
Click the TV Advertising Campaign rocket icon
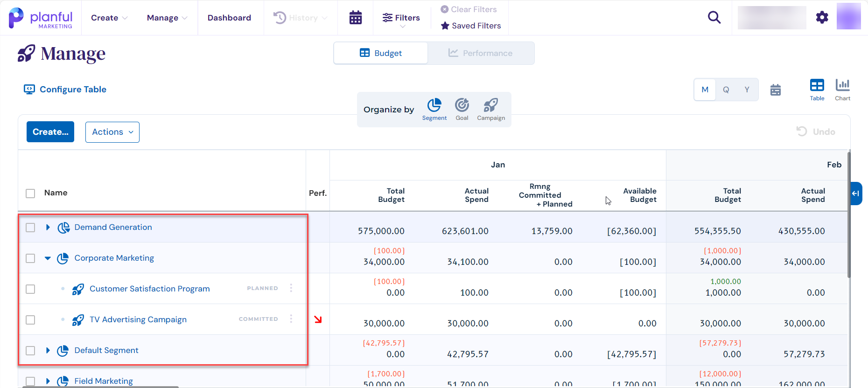point(78,320)
